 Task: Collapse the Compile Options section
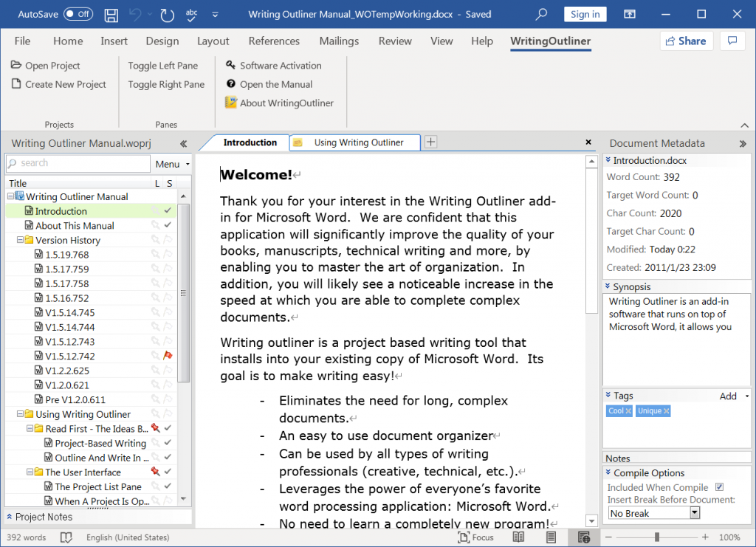click(x=608, y=472)
